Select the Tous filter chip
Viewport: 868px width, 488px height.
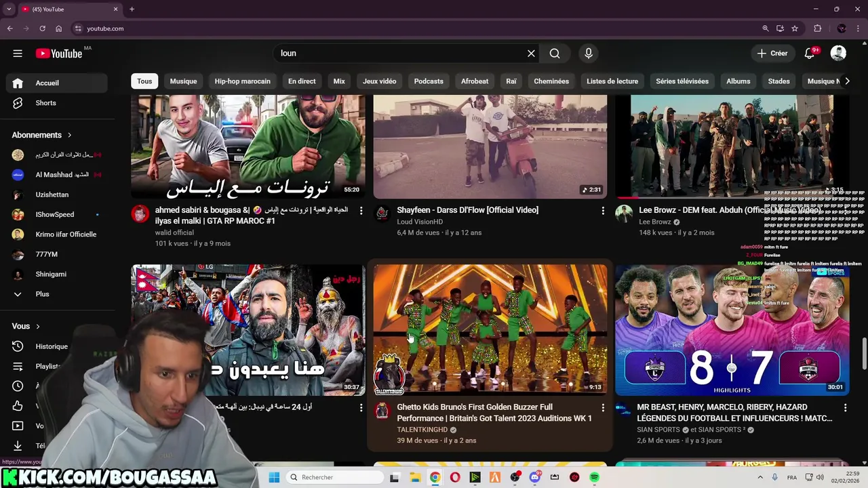144,81
